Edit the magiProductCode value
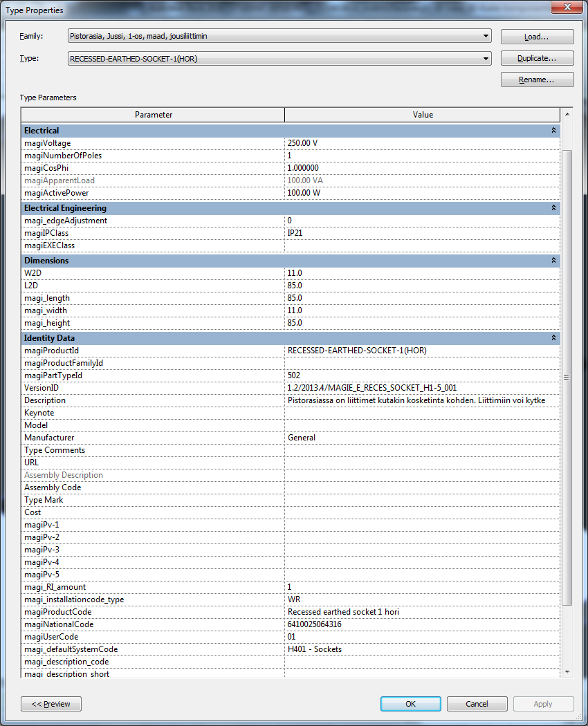 pyautogui.click(x=422, y=612)
